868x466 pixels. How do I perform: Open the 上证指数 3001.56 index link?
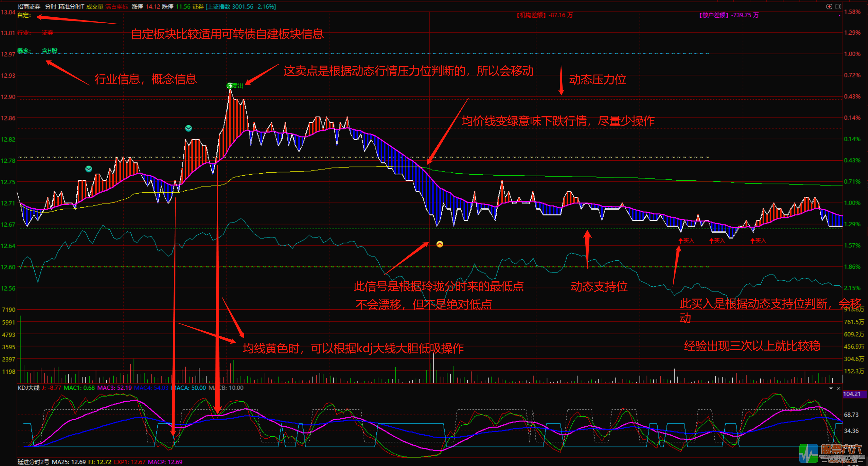241,6
